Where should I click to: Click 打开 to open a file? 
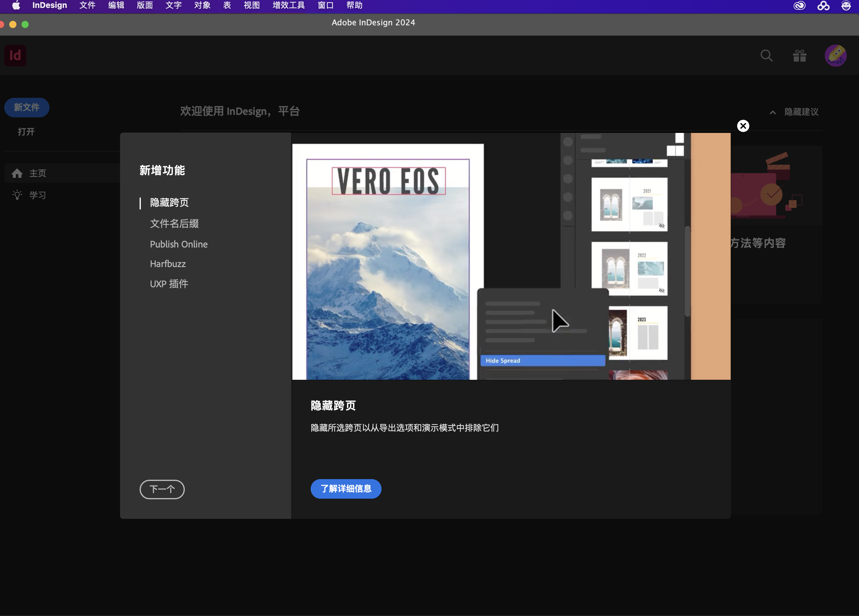point(25,131)
